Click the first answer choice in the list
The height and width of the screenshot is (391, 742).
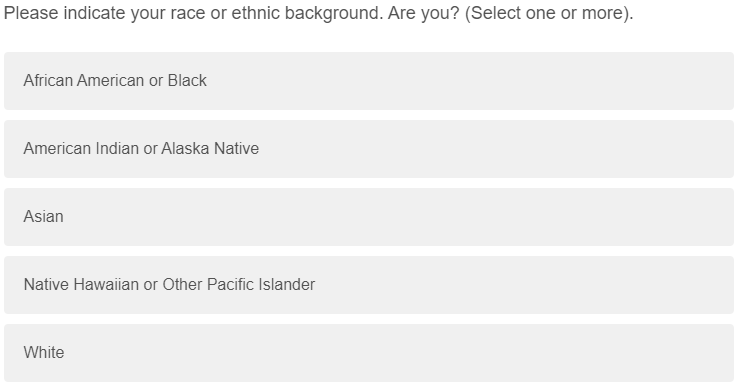pyautogui.click(x=369, y=81)
